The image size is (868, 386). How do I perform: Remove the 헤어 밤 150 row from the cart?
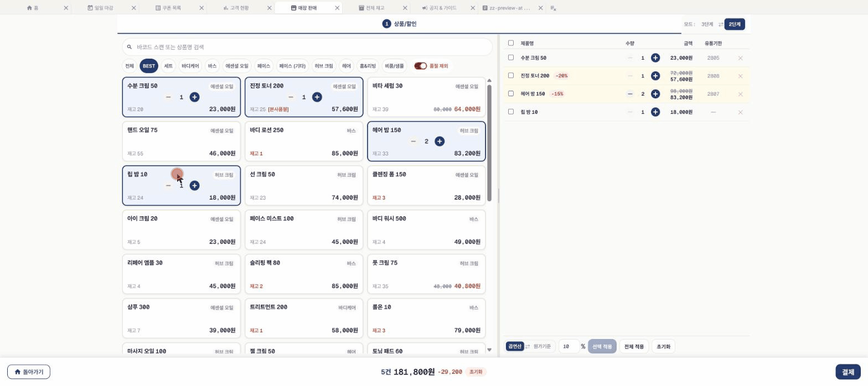click(x=740, y=94)
